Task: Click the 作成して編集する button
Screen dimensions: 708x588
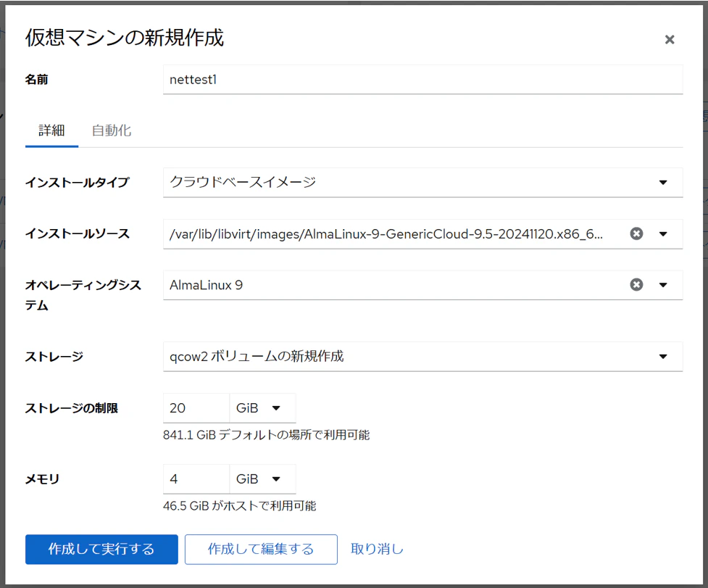Action: (261, 549)
